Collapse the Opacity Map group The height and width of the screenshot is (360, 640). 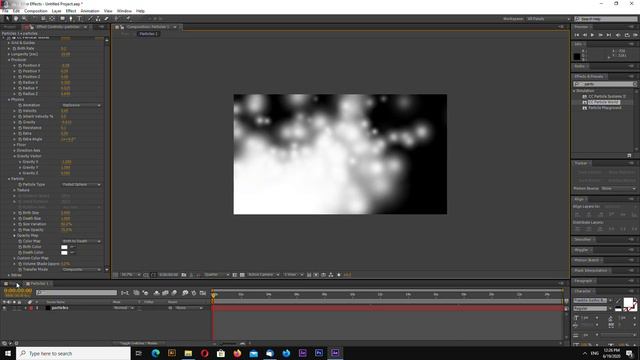point(14,236)
